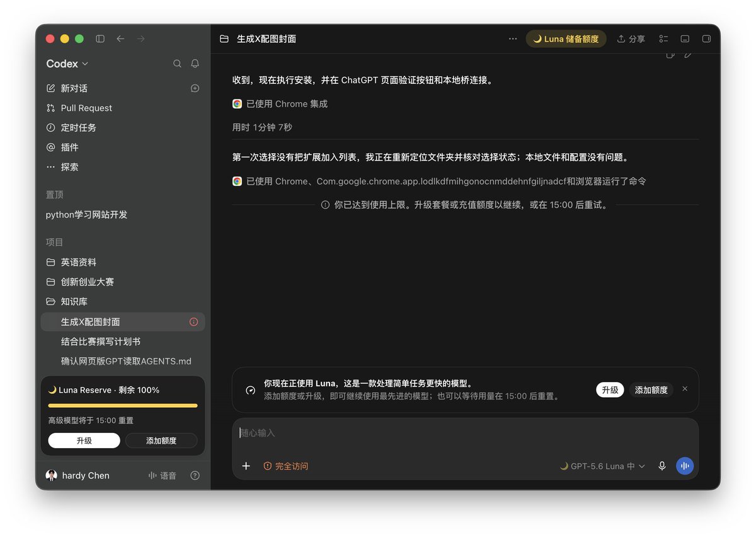Image resolution: width=756 pixels, height=537 pixels.
Task: Click 升级 in the Luna banner
Action: pos(610,390)
